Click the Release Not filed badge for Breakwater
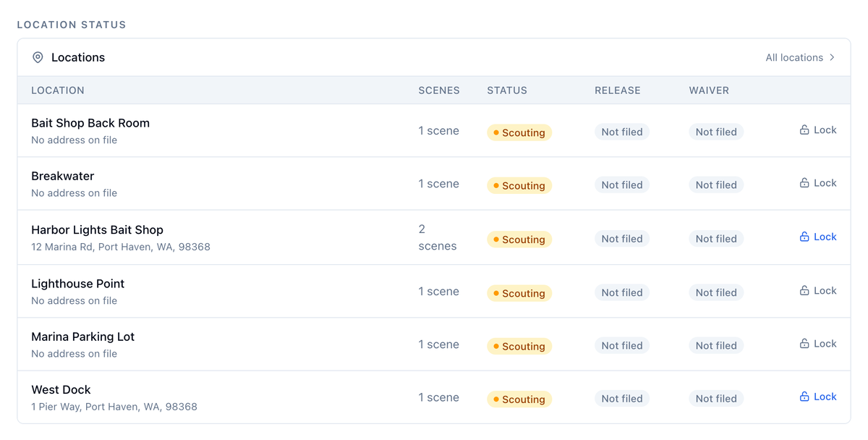 622,185
